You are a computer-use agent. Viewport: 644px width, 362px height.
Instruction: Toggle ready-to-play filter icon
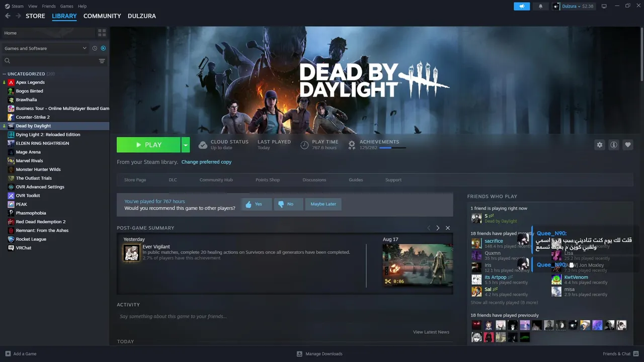tap(103, 48)
